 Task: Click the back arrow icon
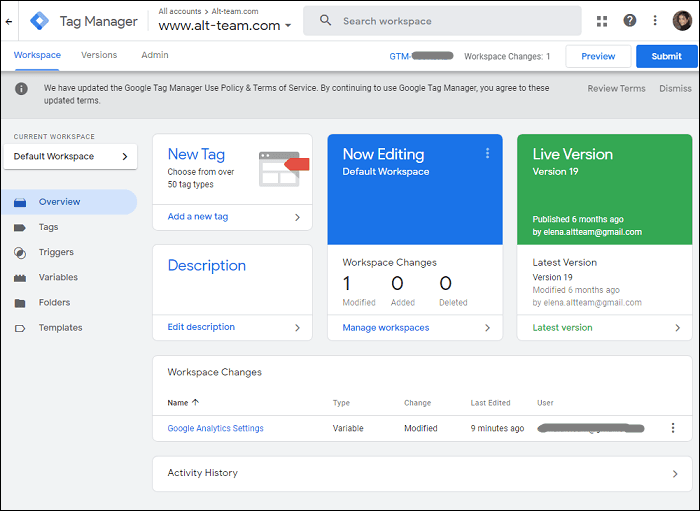pyautogui.click(x=9, y=21)
